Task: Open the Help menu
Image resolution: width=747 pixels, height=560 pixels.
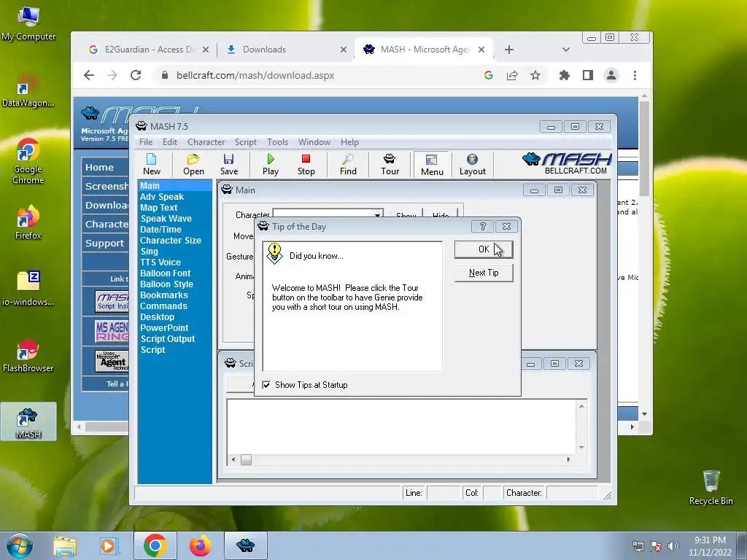Action: tap(349, 142)
